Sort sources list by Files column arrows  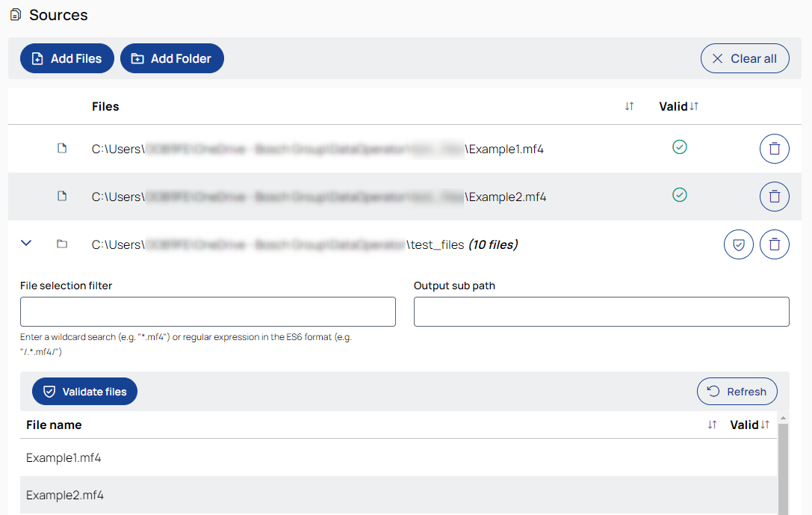point(629,107)
